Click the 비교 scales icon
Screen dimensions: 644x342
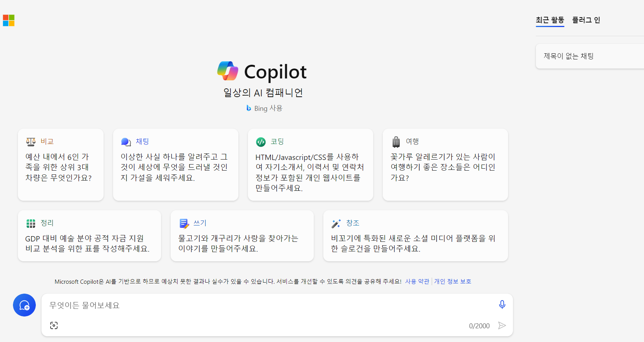coord(31,142)
